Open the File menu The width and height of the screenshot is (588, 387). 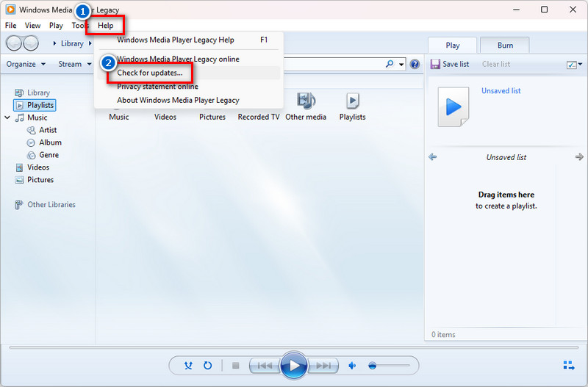[x=10, y=26]
